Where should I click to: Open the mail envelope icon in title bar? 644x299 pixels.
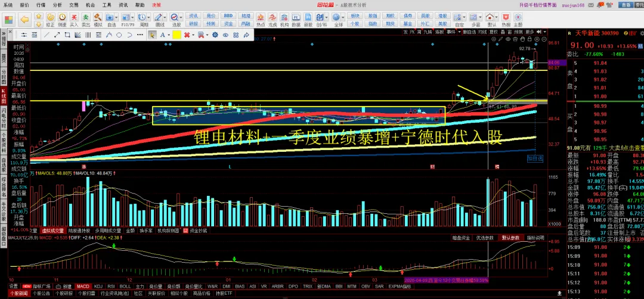click(592, 5)
